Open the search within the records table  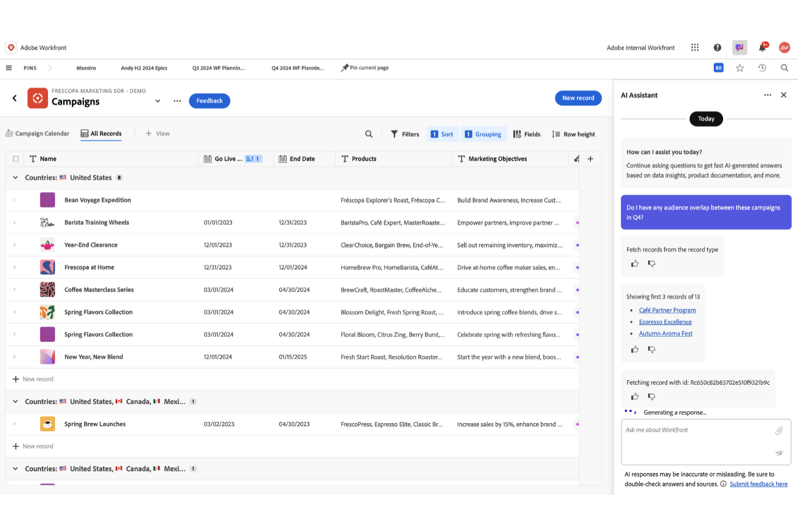click(369, 134)
